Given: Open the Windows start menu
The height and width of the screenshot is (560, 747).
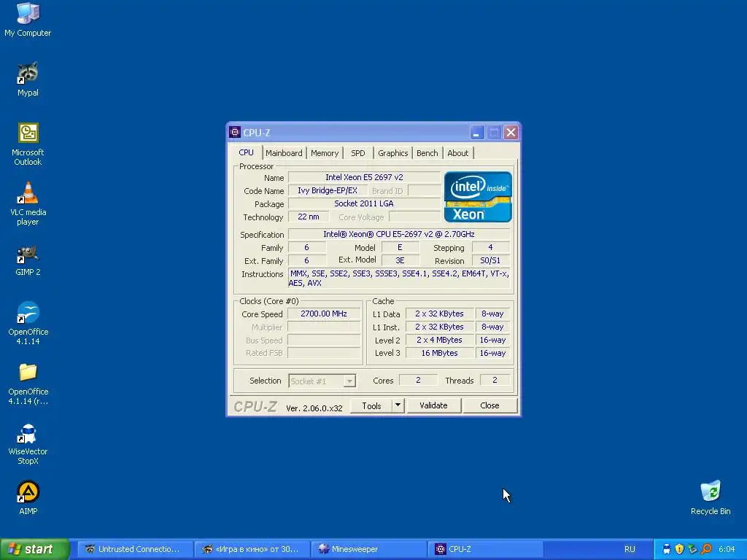Looking at the screenshot, I should pos(34,549).
